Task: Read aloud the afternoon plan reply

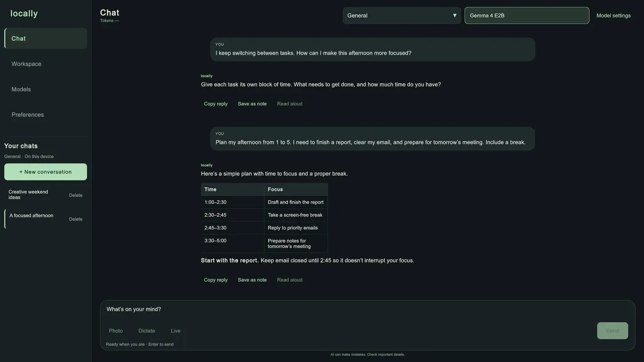Action: [290, 280]
